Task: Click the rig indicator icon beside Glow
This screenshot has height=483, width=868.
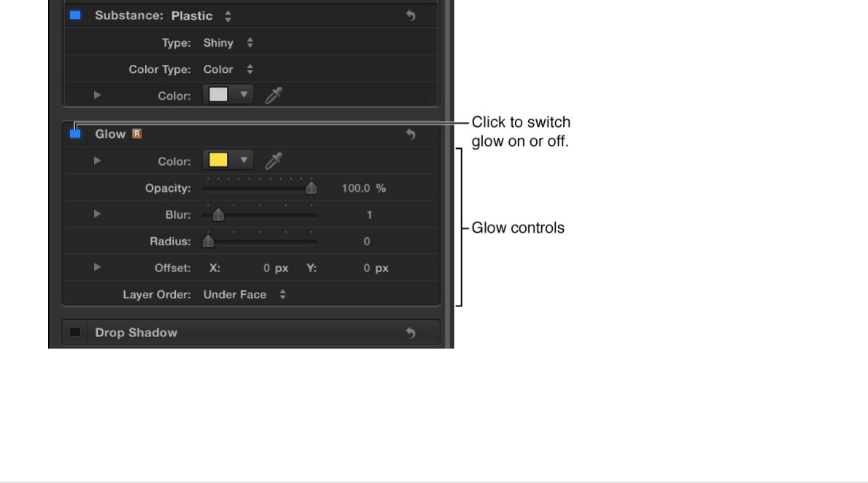Action: pyautogui.click(x=136, y=134)
